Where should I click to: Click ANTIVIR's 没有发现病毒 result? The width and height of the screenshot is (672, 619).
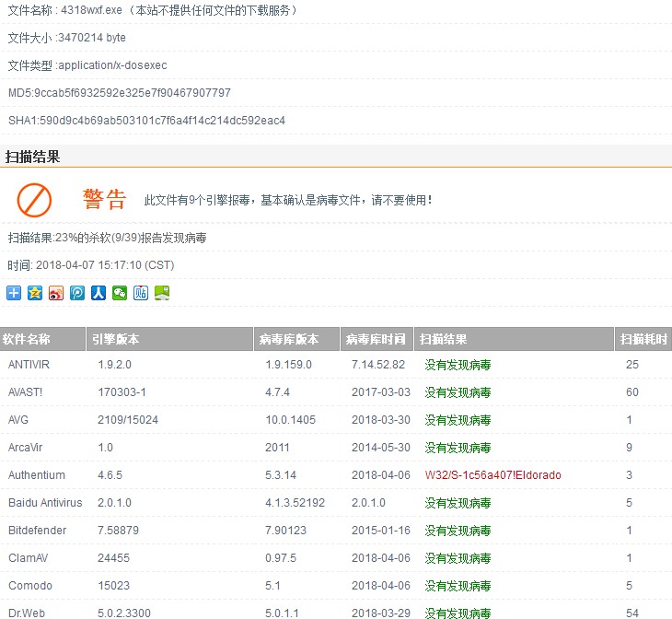458,365
